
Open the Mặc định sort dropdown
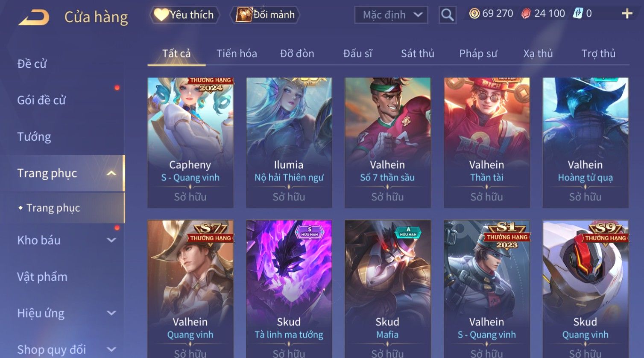[x=391, y=15]
